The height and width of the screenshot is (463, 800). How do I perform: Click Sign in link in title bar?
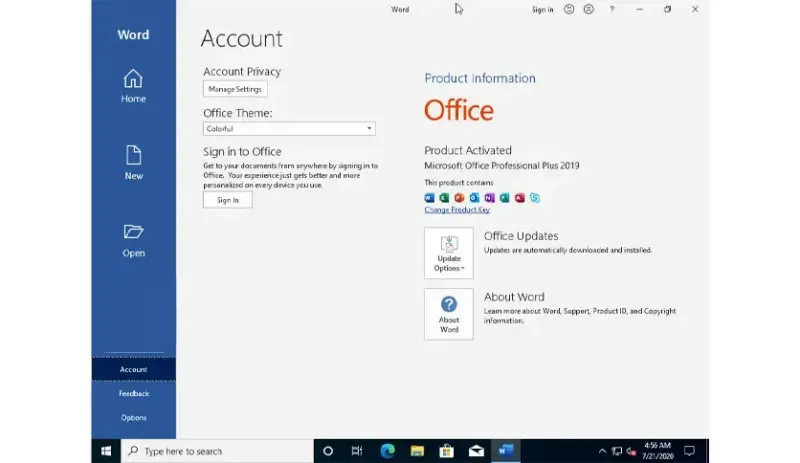[542, 9]
